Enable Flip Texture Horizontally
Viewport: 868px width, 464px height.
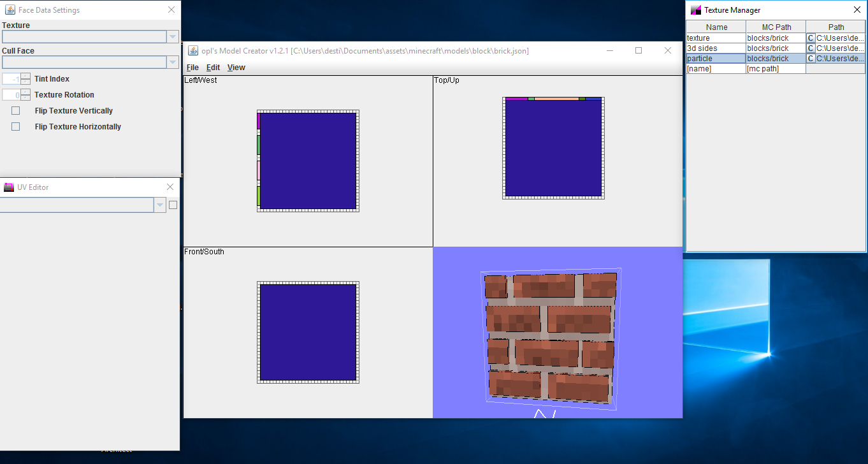point(15,126)
